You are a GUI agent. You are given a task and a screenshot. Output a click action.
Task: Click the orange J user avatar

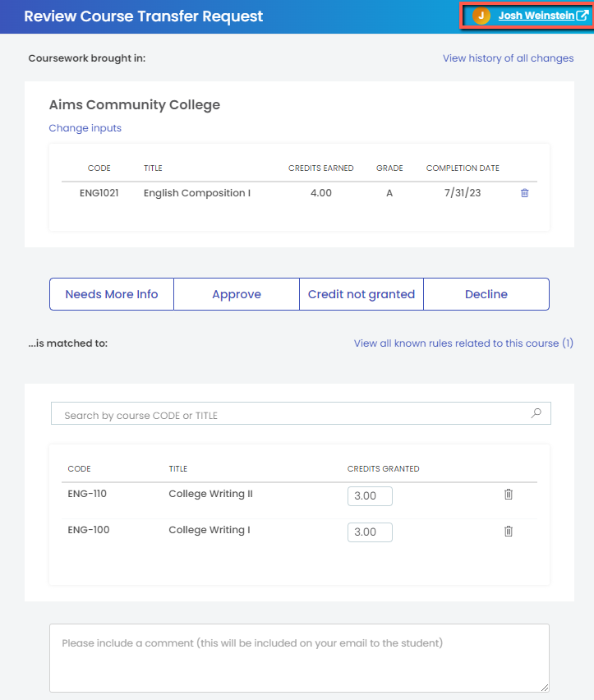point(481,16)
